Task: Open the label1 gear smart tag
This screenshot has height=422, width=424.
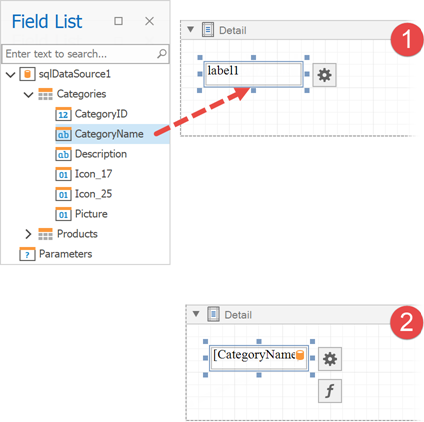Action: pyautogui.click(x=324, y=75)
